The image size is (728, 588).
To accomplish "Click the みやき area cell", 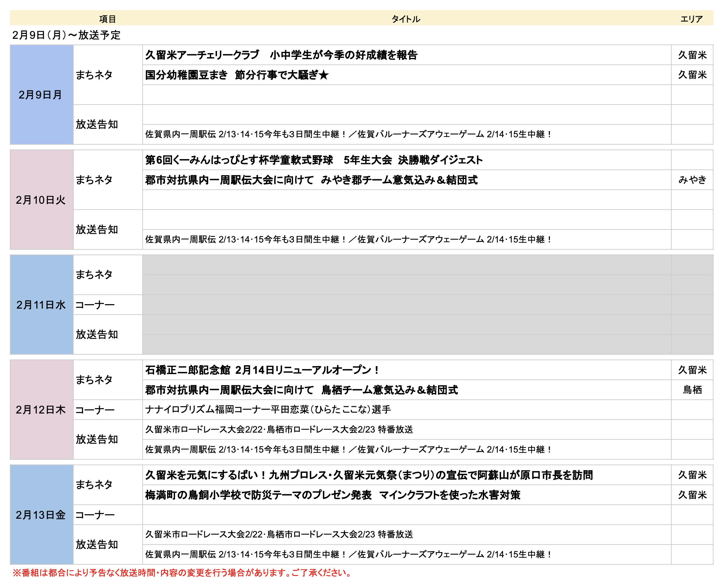I will tap(692, 180).
